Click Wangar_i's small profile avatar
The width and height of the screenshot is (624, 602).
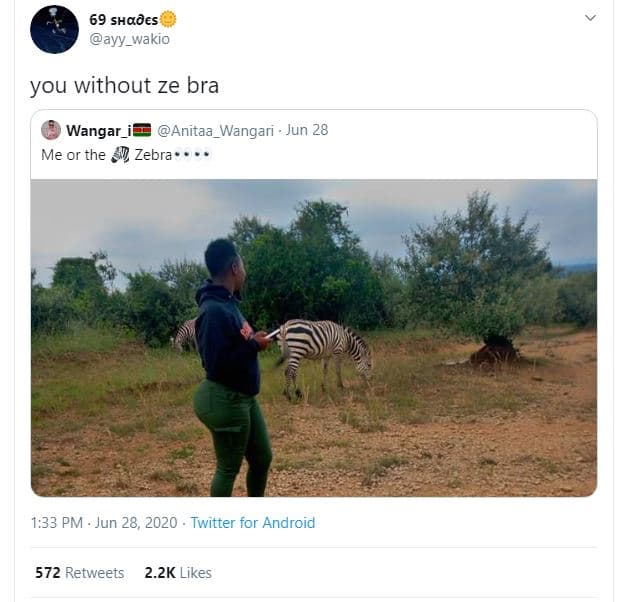[x=51, y=130]
